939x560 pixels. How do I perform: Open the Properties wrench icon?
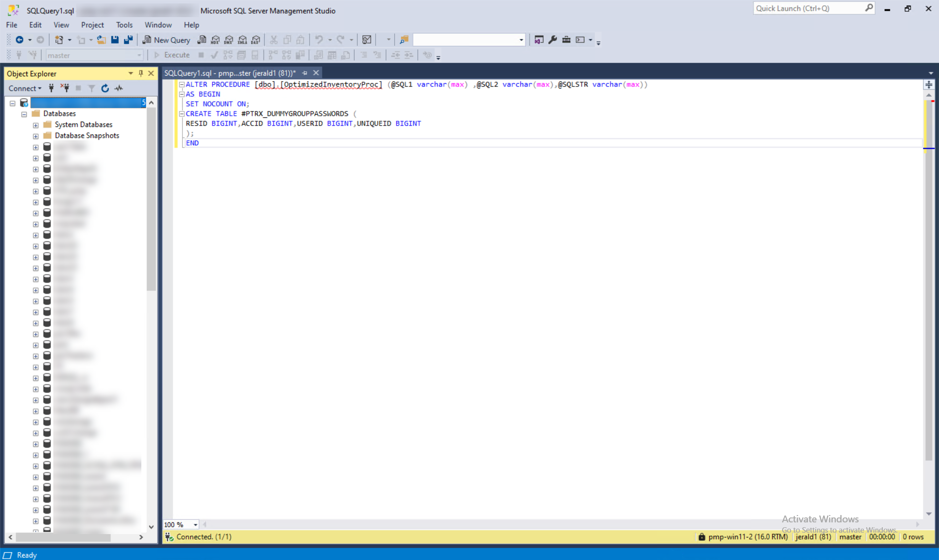click(x=553, y=40)
